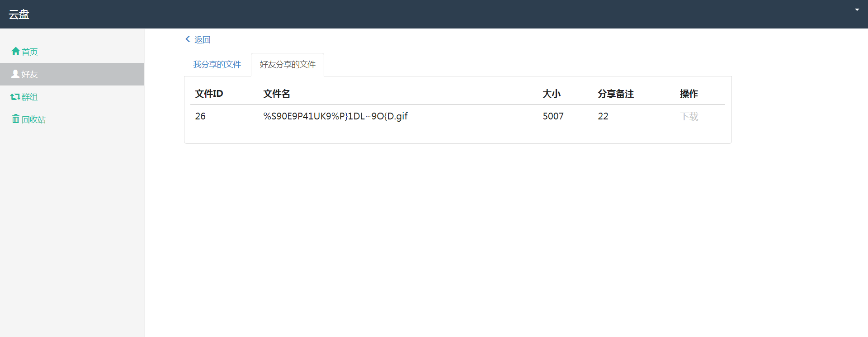The image size is (868, 337).
Task: Open 回收站 via sidebar label
Action: coord(34,119)
